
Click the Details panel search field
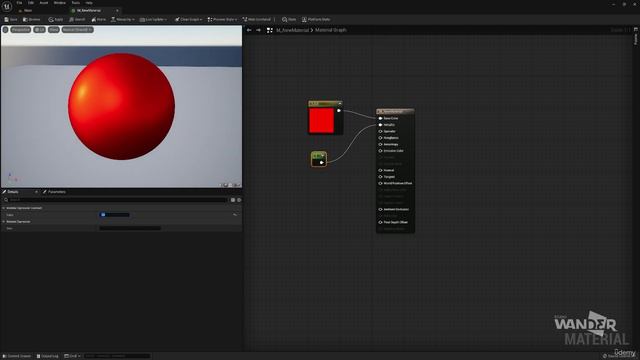(115, 200)
